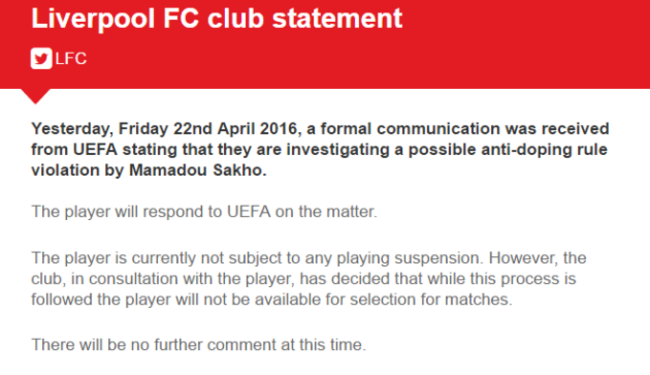The width and height of the screenshot is (650, 375).
Task: Click empty red banner area right of LFC
Action: [x=365, y=60]
